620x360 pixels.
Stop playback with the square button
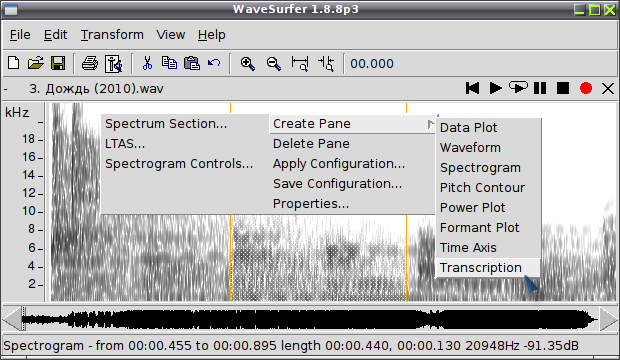coord(563,88)
